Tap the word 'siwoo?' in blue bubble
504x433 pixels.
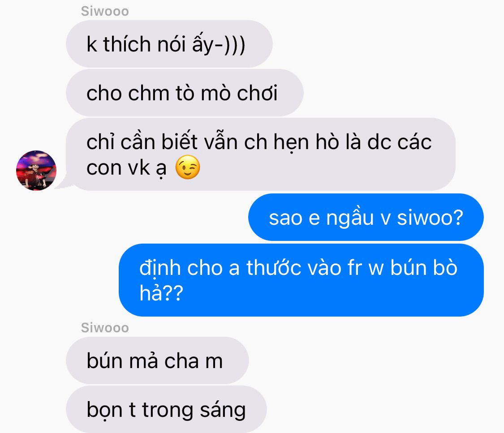430,218
